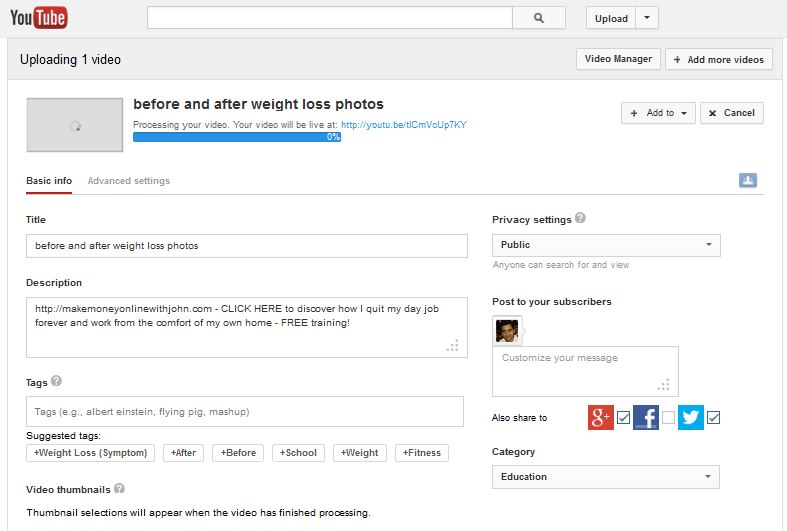This screenshot has height=531, width=787.
Task: Click the YouTube logo
Action: 39,17
